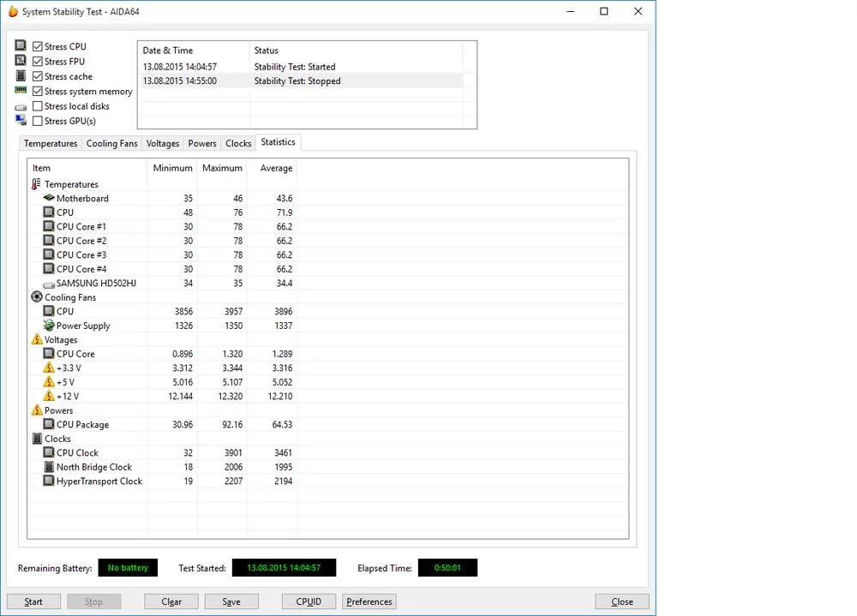This screenshot has height=616, width=857.
Task: Click the chip icon of CPU Core #4
Action: pyautogui.click(x=49, y=268)
